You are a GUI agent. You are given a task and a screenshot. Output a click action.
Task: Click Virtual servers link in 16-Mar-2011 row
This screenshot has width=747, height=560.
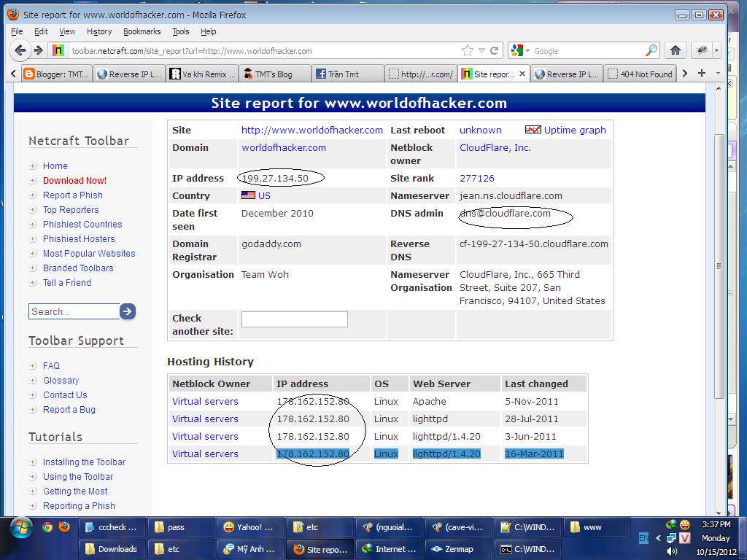click(x=205, y=454)
